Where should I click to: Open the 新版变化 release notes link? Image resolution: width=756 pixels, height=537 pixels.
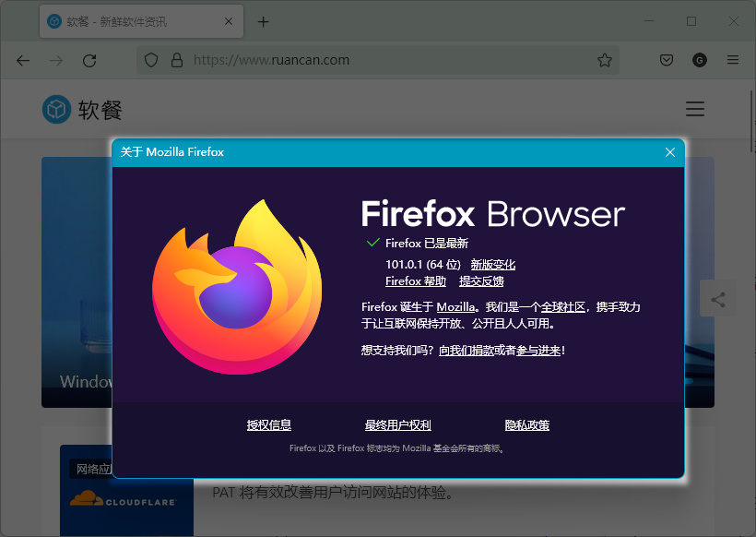click(x=493, y=264)
